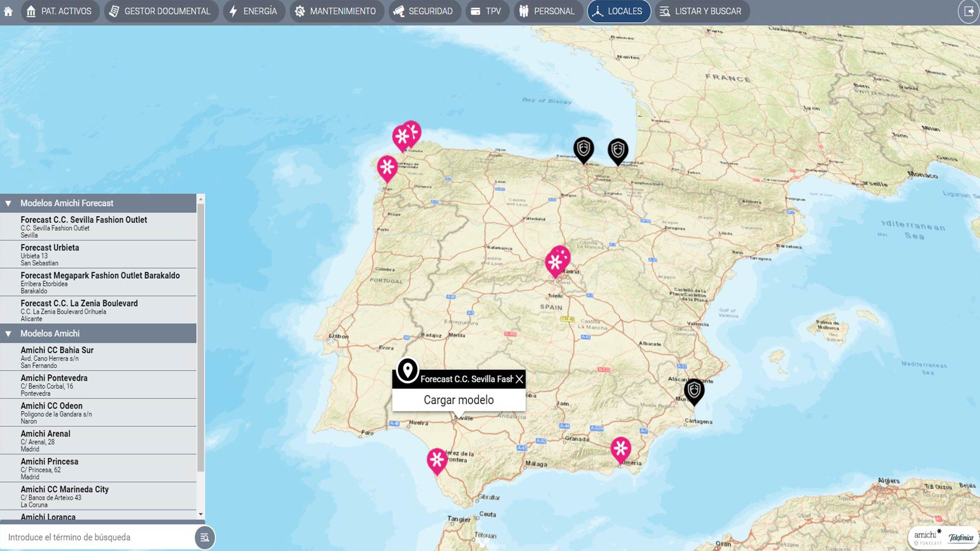Click the search term input field
The image size is (980, 551).
tap(97, 537)
